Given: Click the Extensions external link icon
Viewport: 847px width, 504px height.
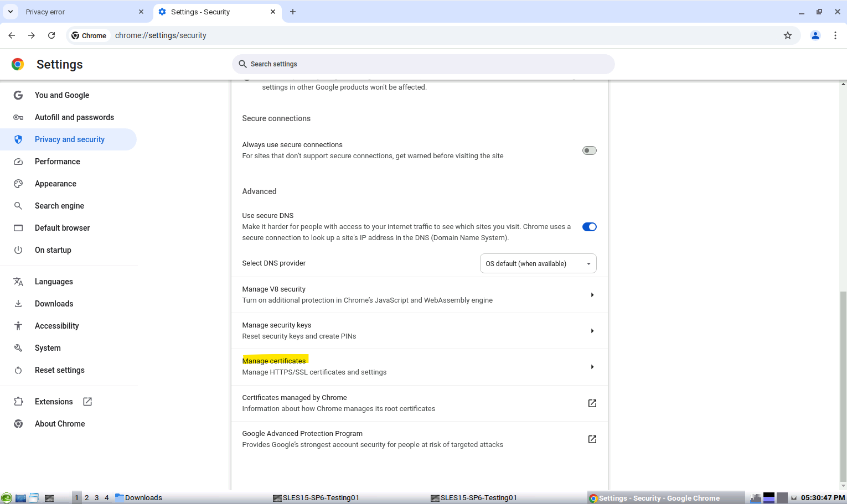Looking at the screenshot, I should (x=87, y=402).
